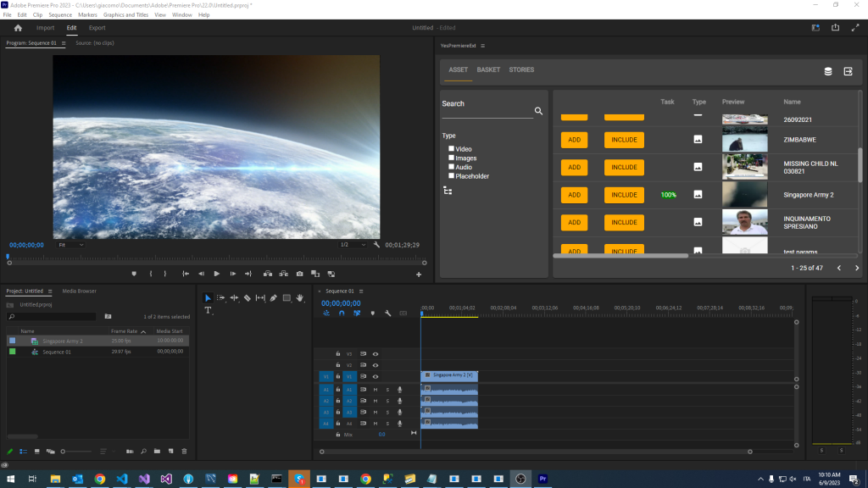
Task: Click the tree structure icon below Placeholder
Action: [448, 191]
